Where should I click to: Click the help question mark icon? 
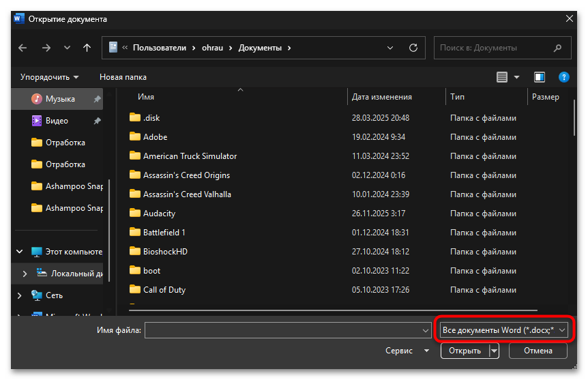(x=563, y=77)
